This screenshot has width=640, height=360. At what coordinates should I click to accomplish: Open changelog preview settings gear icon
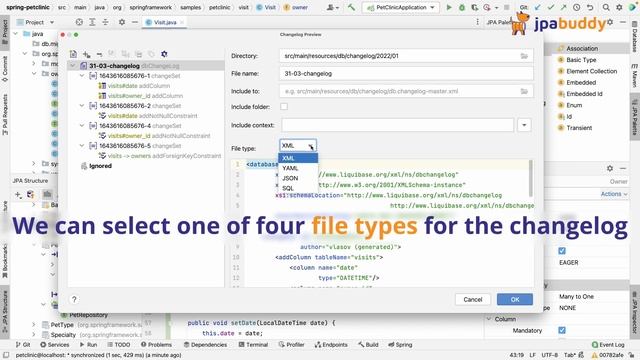pos(164,54)
